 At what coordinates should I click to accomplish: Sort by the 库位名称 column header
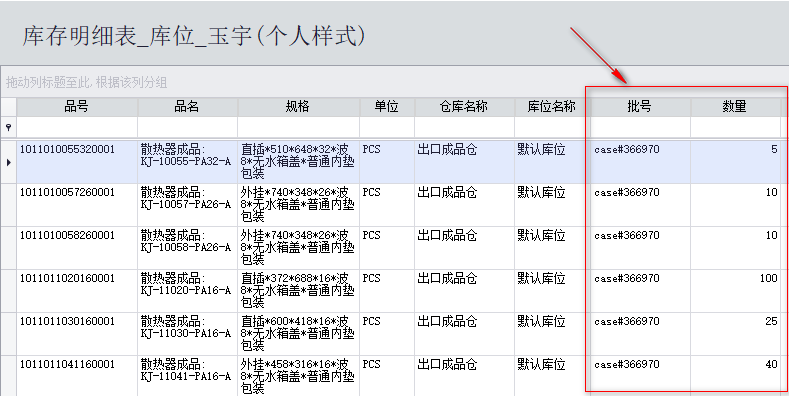552,107
